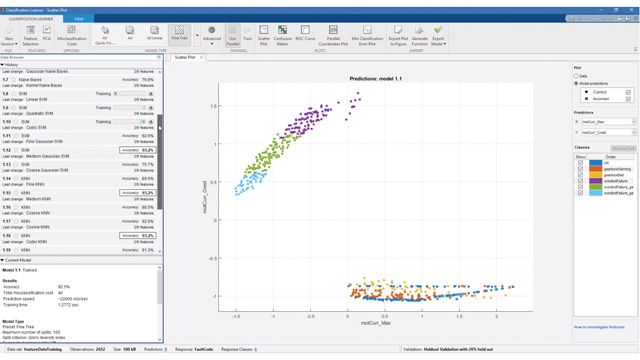
Task: Cancel training of model 1.10 Cubic SVM
Action: (151, 122)
